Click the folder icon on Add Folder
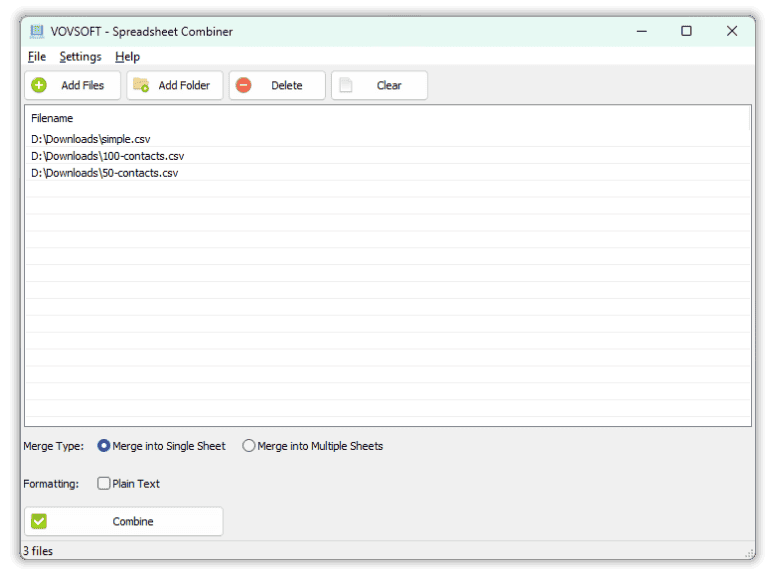Viewport: 775px width, 575px height. (141, 85)
